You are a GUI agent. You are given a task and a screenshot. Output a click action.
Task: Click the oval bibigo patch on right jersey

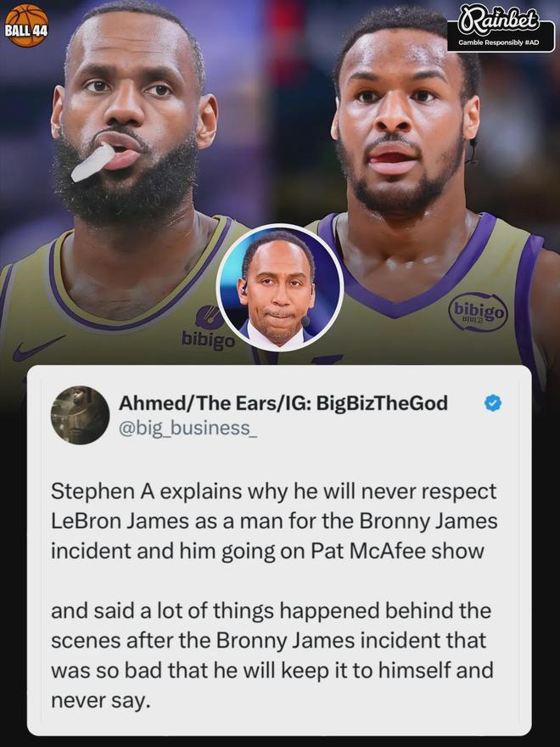click(x=478, y=312)
